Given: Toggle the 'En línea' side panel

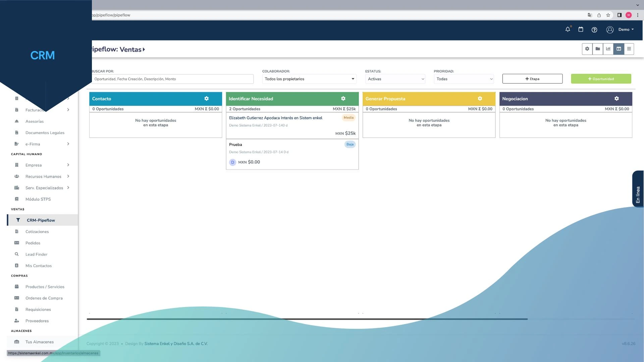Looking at the screenshot, I should [638, 189].
